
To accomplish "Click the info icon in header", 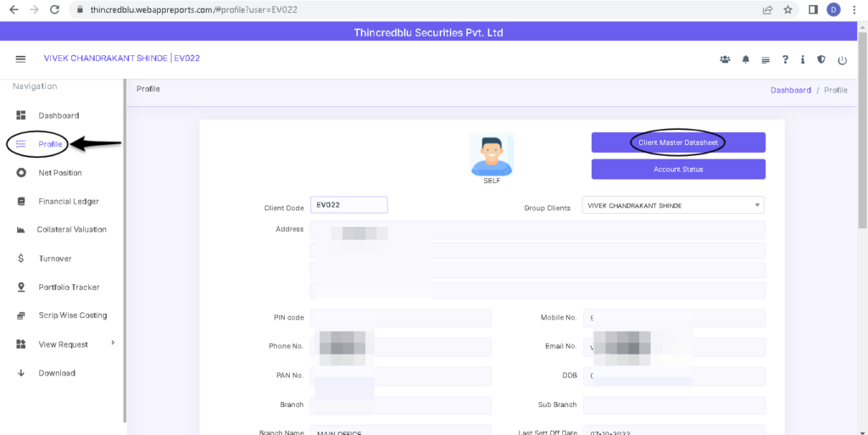I will pos(802,59).
